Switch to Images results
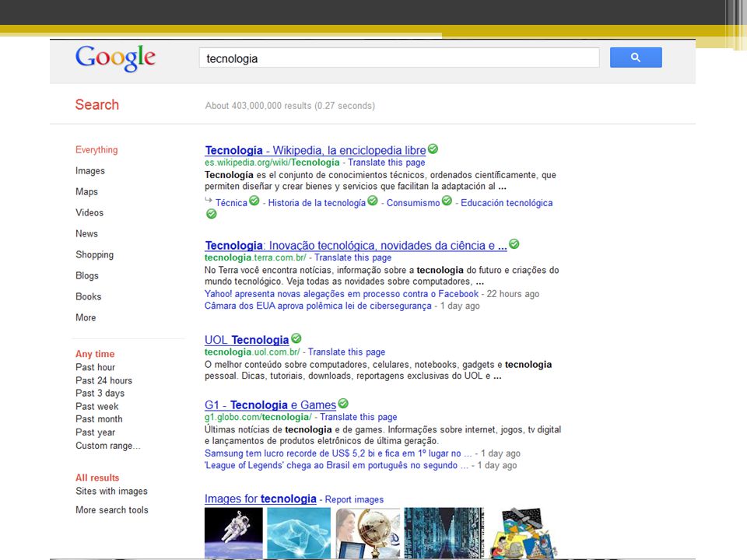 (x=90, y=170)
